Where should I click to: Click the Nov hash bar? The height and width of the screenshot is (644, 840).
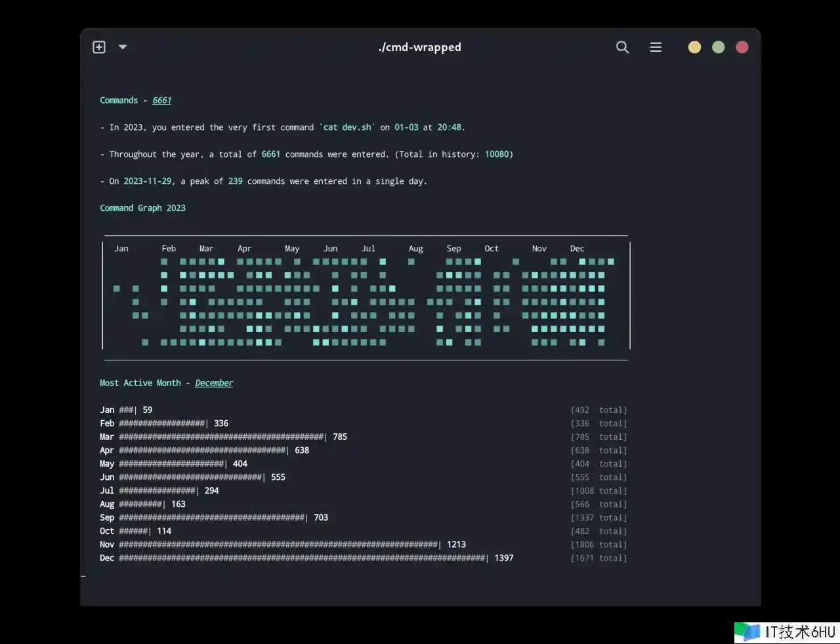click(279, 544)
